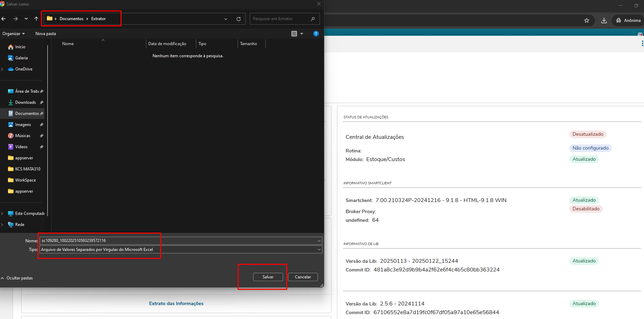Click the folder icon in address bar
644x319 pixels.
(x=50, y=18)
